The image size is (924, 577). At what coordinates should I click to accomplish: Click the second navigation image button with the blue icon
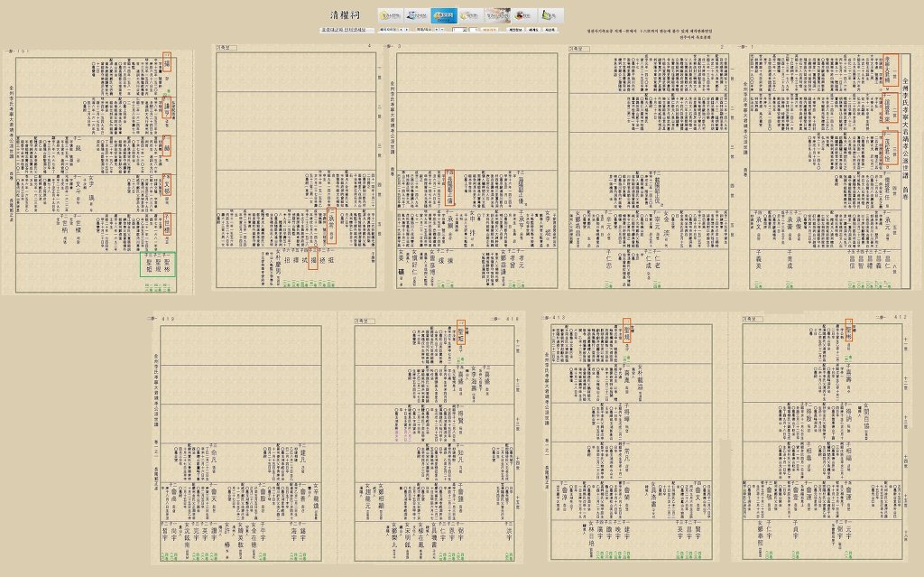(x=417, y=15)
